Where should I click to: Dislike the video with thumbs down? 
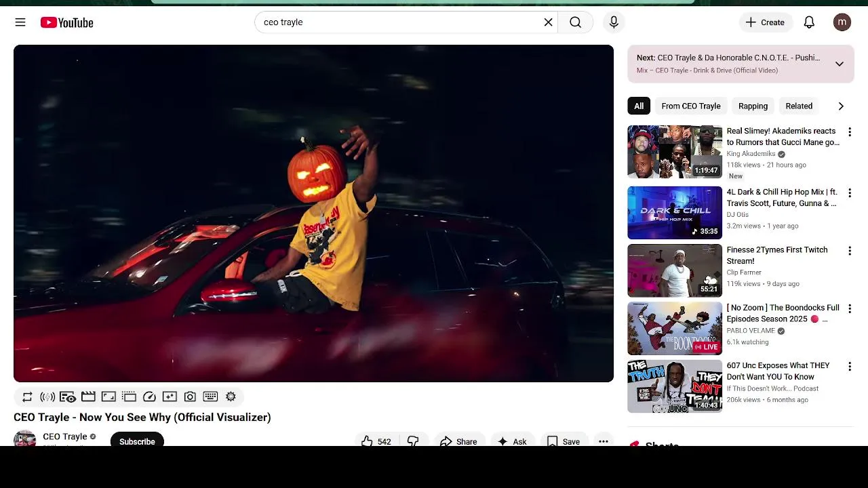(413, 441)
